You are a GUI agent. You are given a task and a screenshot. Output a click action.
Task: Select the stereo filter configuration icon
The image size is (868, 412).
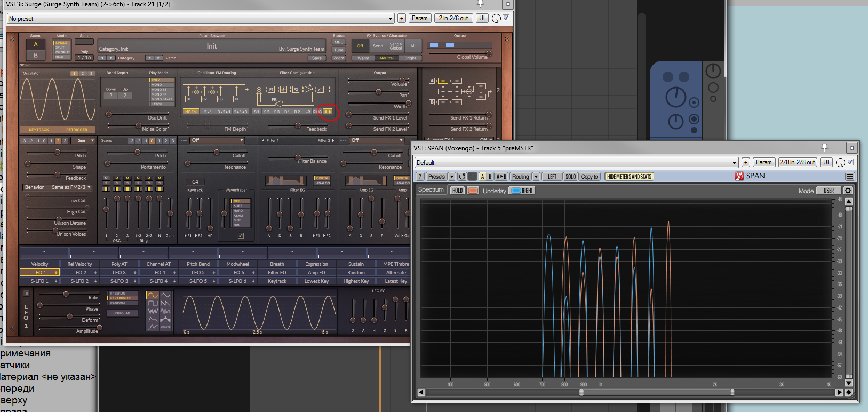coord(328,112)
